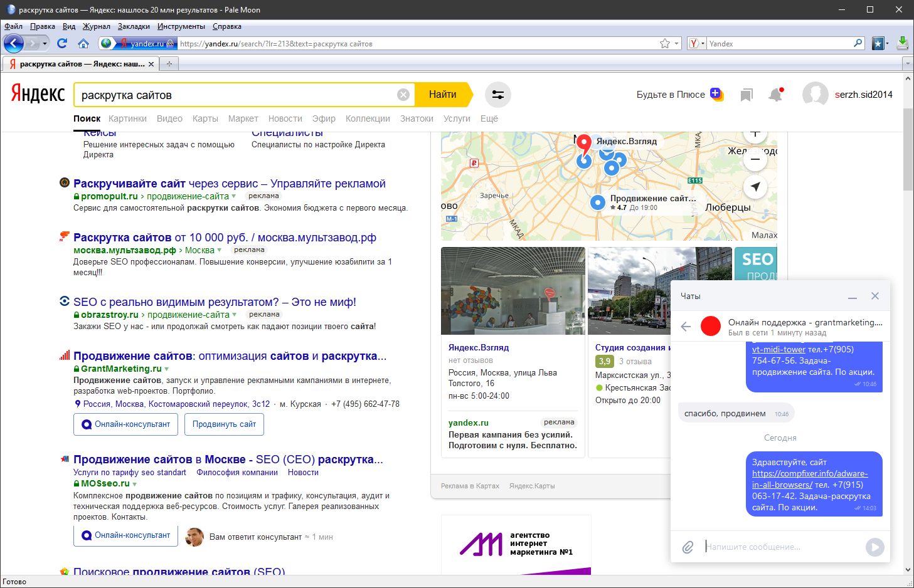Open the Яндекс.Взгляд office photo
This screenshot has height=588, width=914.
[x=513, y=291]
